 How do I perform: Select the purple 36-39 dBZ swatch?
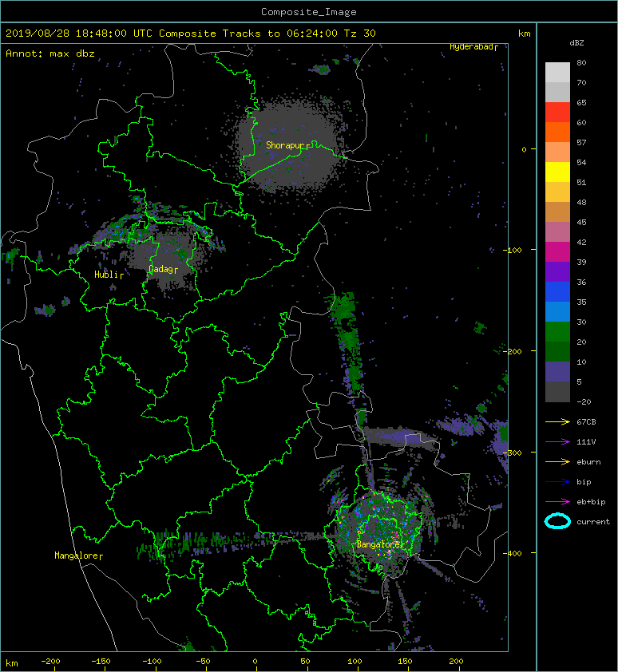click(557, 272)
